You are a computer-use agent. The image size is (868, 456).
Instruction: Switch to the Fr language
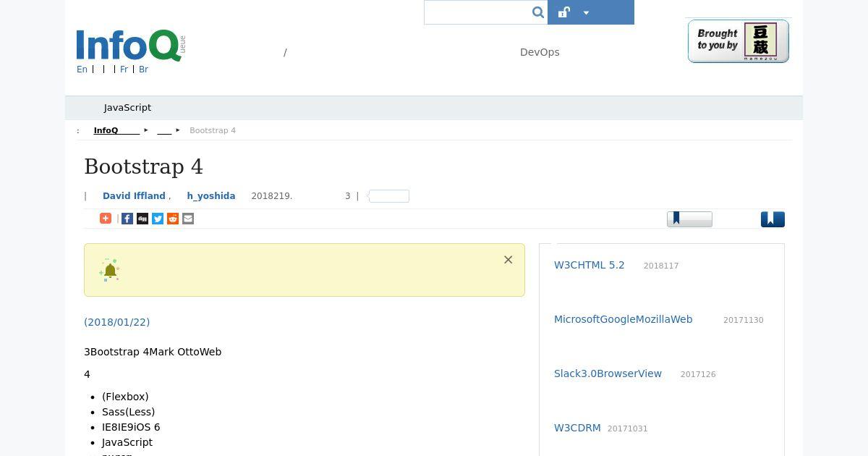124,69
